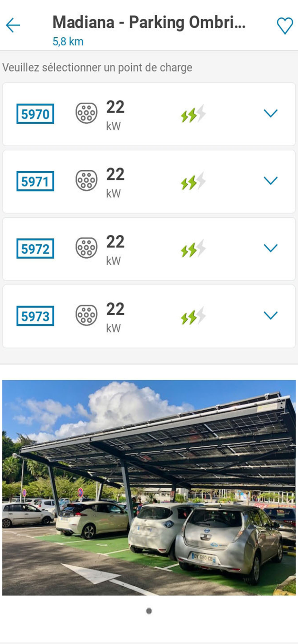Click the connector plug icon for 5972

86,248
